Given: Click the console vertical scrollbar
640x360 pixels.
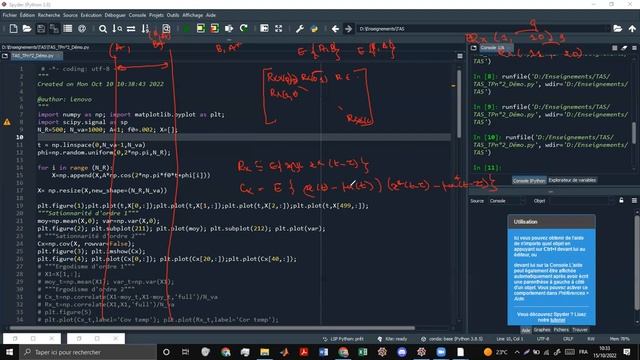Looking at the screenshot, I should (634, 133).
